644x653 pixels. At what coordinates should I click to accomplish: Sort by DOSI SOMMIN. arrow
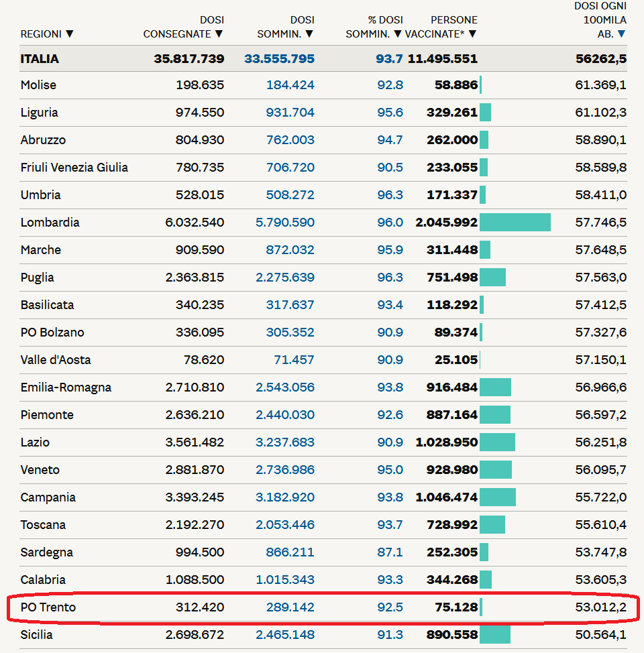[309, 34]
